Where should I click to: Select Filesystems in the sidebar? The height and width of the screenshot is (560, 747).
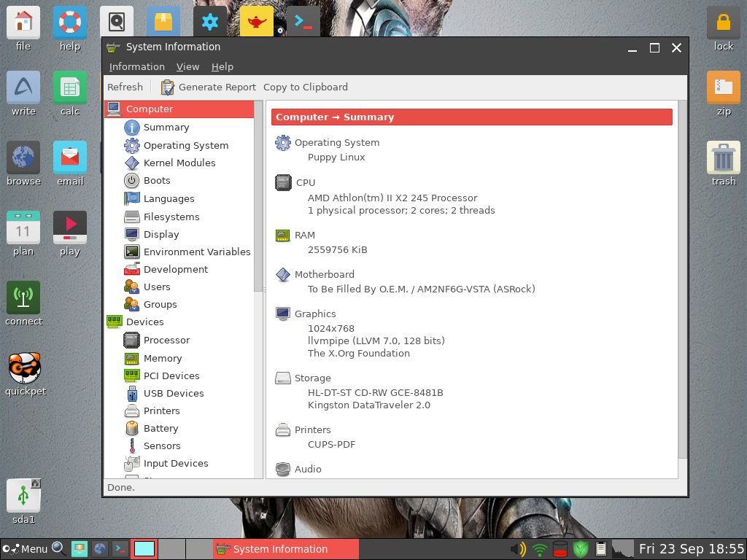pyautogui.click(x=171, y=217)
